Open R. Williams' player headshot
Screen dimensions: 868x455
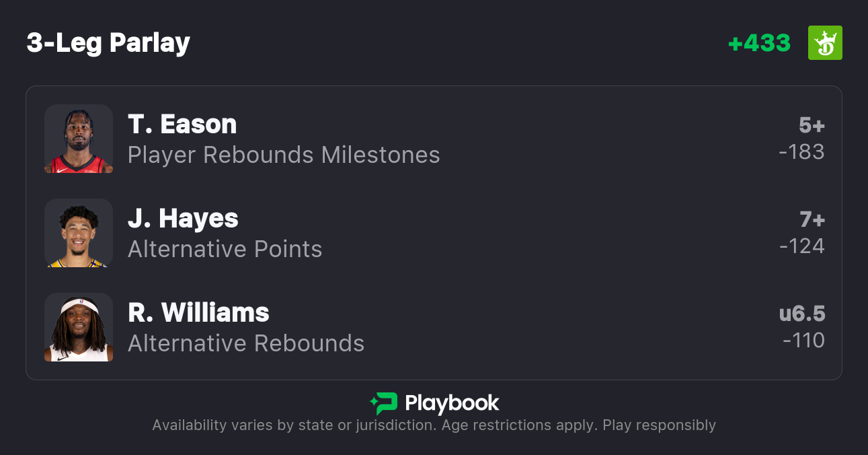pos(79,327)
